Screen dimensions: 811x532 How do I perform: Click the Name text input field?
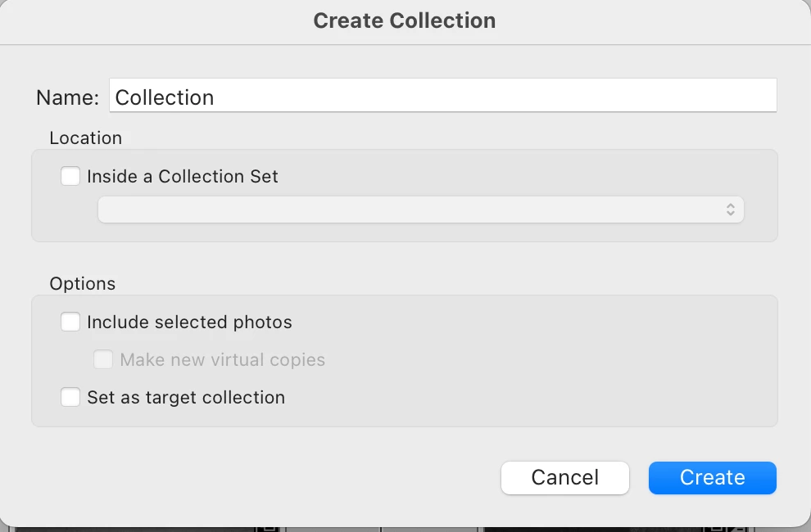(x=442, y=97)
